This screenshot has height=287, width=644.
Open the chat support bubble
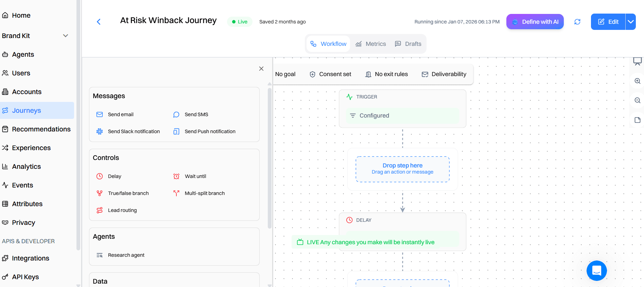pos(596,270)
